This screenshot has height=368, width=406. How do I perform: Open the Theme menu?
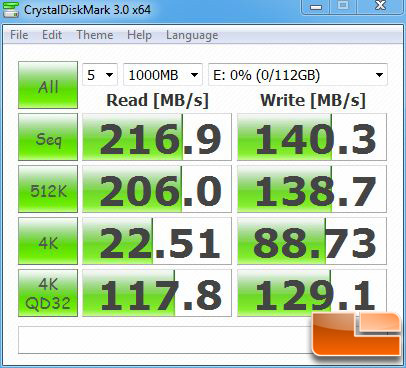[95, 35]
